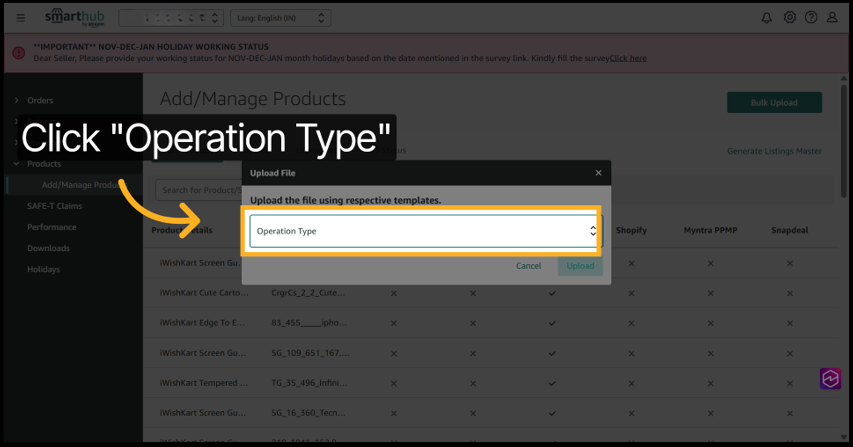Image resolution: width=853 pixels, height=447 pixels.
Task: Open Downloads in the sidebar
Action: pyautogui.click(x=48, y=248)
